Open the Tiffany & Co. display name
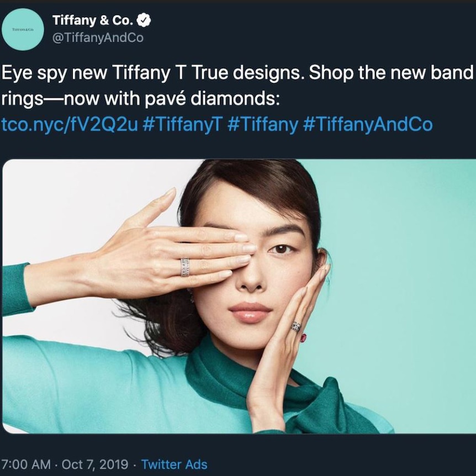 click(93, 20)
